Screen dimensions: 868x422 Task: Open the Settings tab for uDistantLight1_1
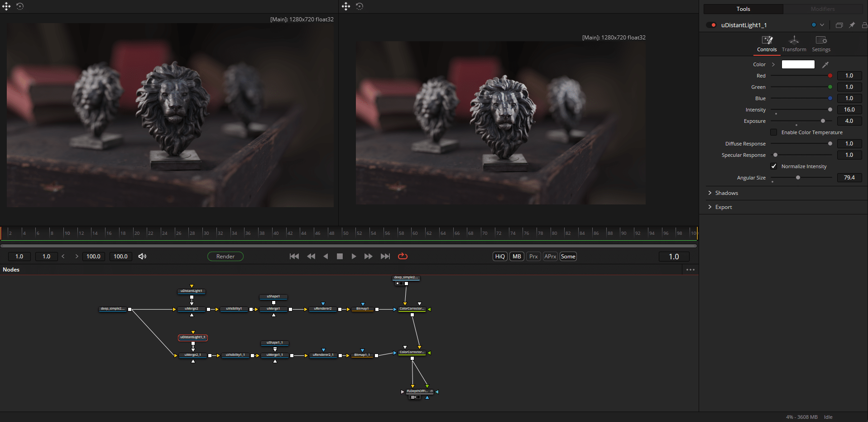pyautogui.click(x=821, y=44)
